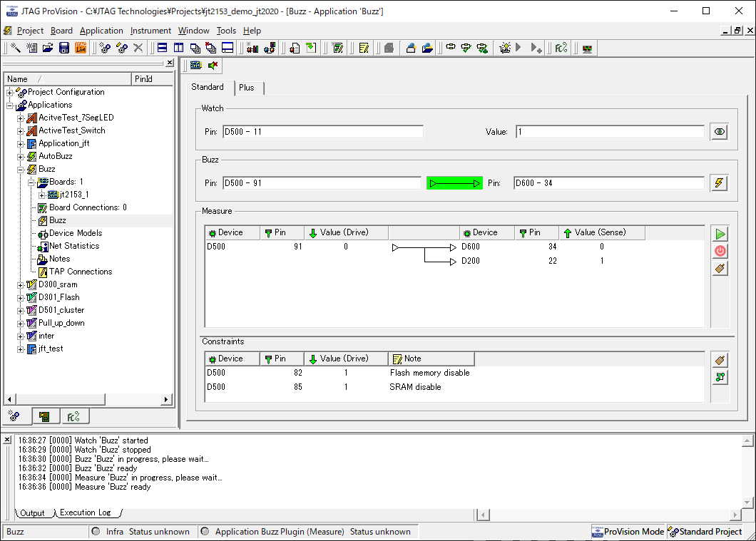Screen dimensions: 756x541
Task: Click the tile horizontally toolbar icon
Action: pyautogui.click(x=163, y=48)
